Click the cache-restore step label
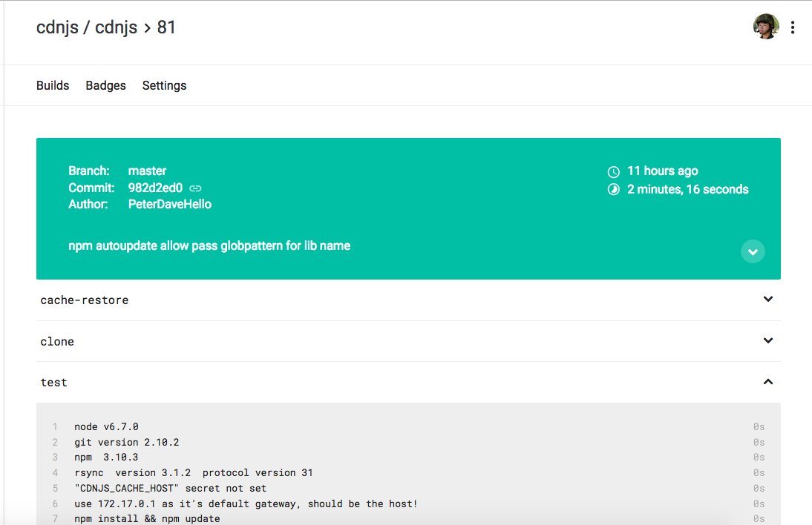The width and height of the screenshot is (812, 525). click(85, 300)
